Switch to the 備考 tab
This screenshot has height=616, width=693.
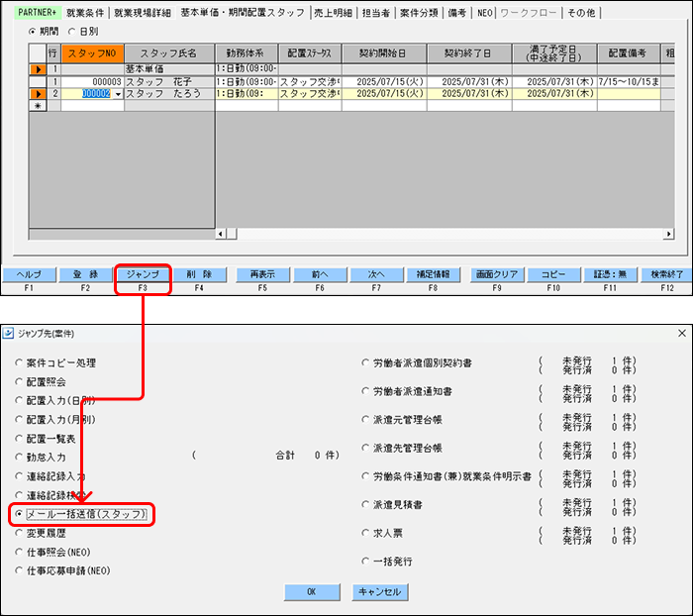457,13
